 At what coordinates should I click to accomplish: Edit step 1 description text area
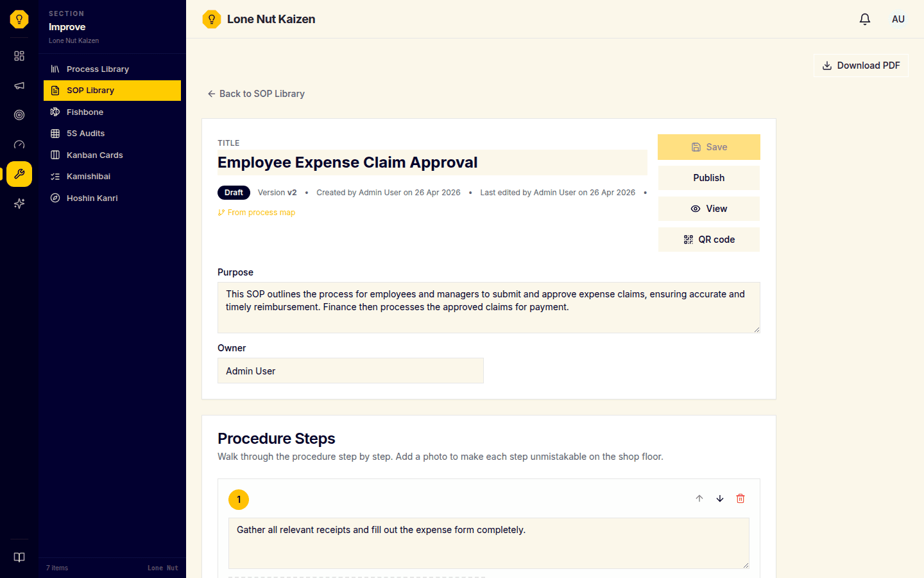(x=489, y=543)
